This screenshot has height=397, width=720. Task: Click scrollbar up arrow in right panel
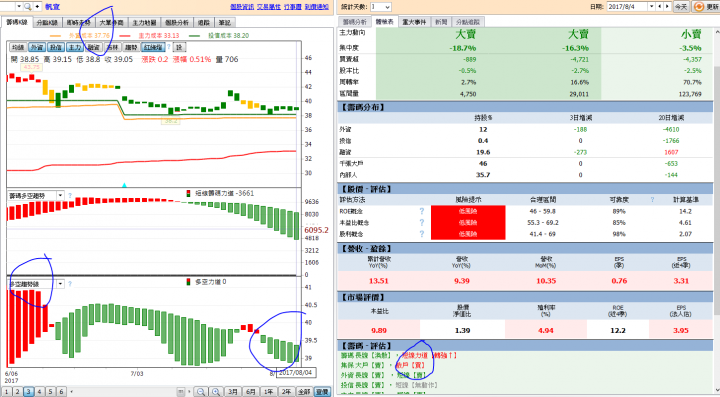coord(717,32)
